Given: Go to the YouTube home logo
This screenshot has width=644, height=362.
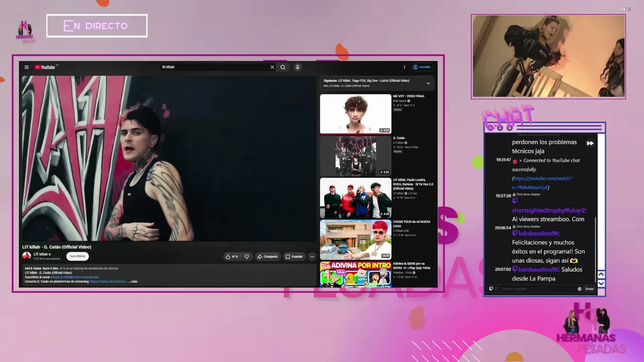Looking at the screenshot, I should coord(45,67).
